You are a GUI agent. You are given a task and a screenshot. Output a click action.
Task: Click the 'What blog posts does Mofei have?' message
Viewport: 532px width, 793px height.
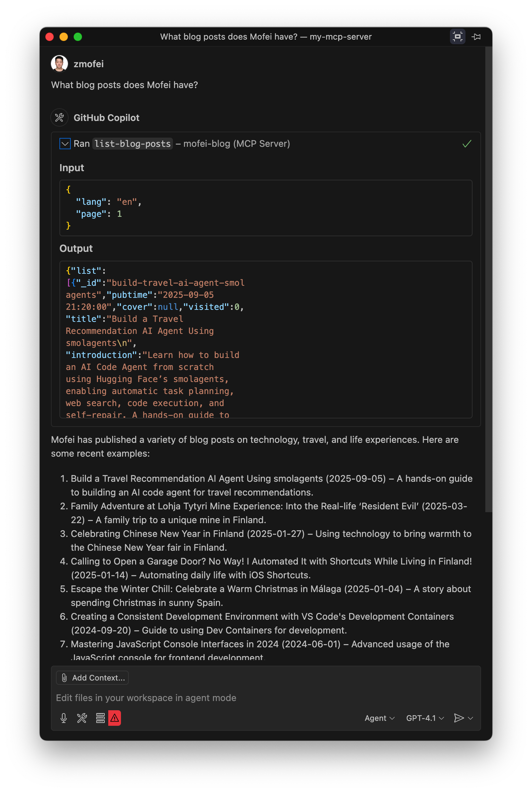coord(125,85)
